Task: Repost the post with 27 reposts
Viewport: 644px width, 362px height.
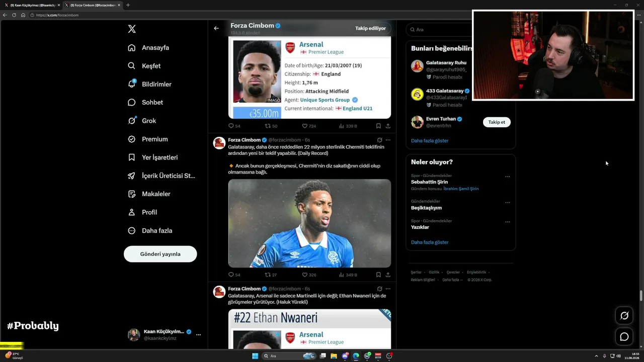Action: 271,275
